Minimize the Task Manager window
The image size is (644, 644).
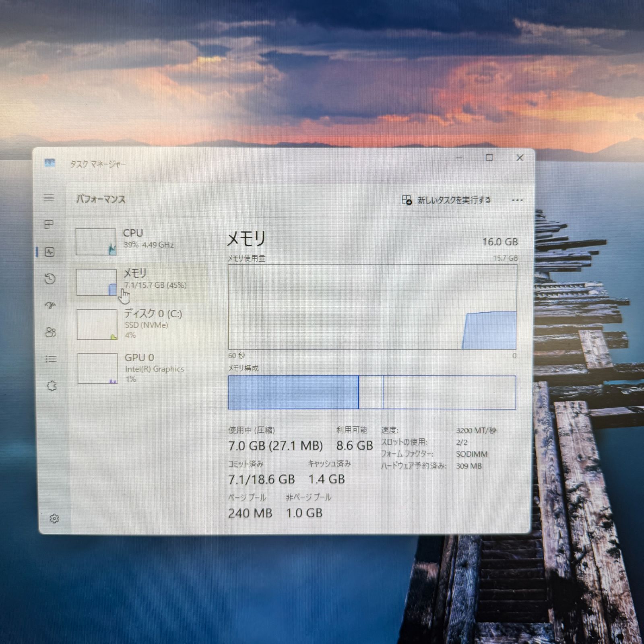[x=459, y=158]
